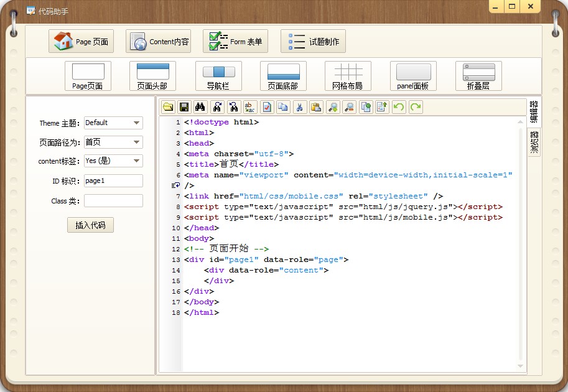Switch to the Form 表单 tab

tap(236, 42)
